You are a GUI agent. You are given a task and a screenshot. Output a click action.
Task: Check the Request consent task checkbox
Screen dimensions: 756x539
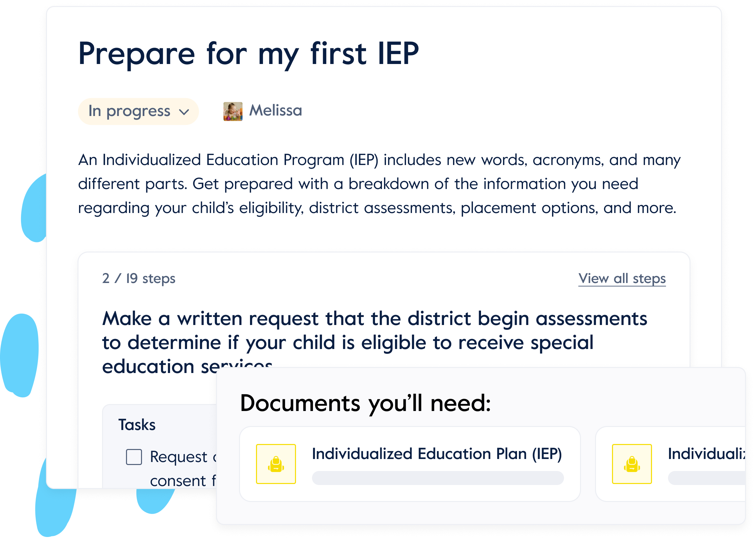(x=134, y=457)
